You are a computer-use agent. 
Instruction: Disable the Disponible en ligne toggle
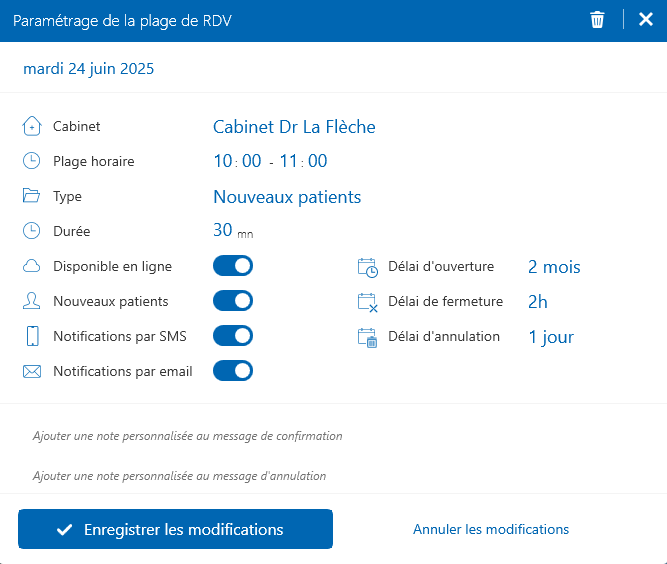point(233,266)
